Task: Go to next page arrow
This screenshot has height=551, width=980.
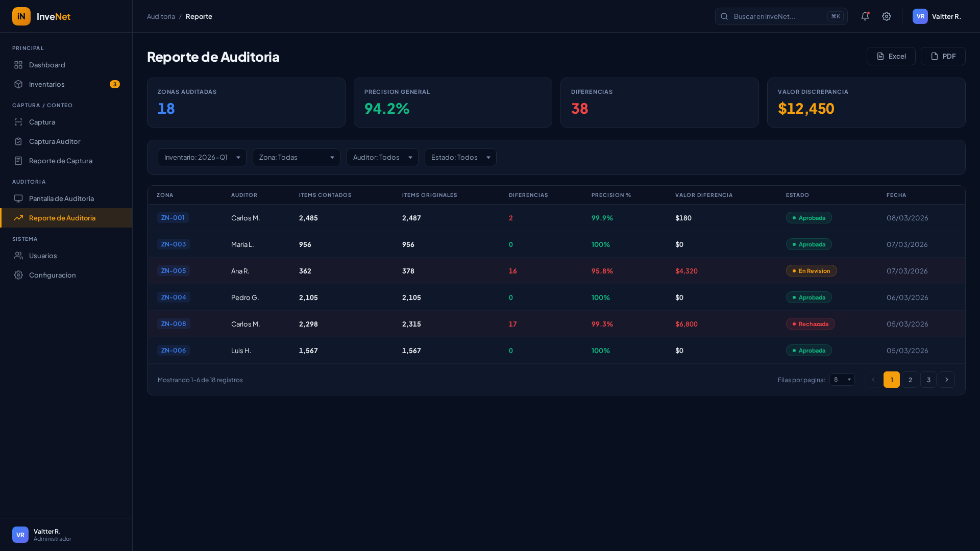Action: tap(946, 380)
